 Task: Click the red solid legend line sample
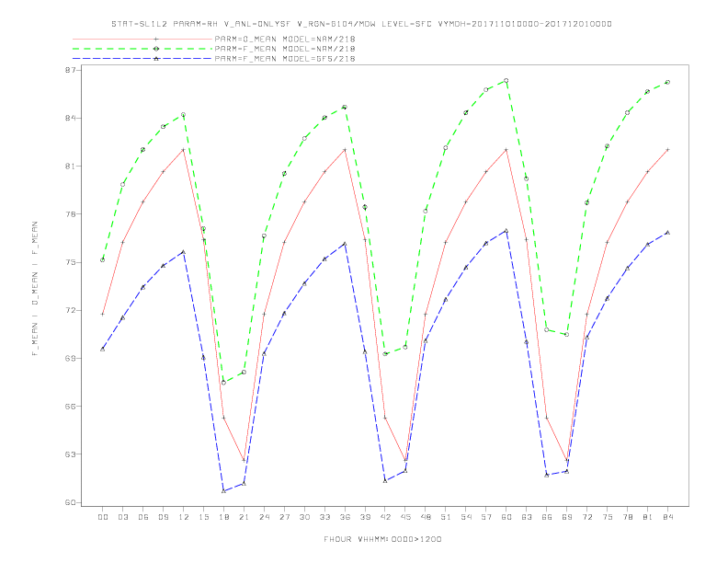[142, 39]
